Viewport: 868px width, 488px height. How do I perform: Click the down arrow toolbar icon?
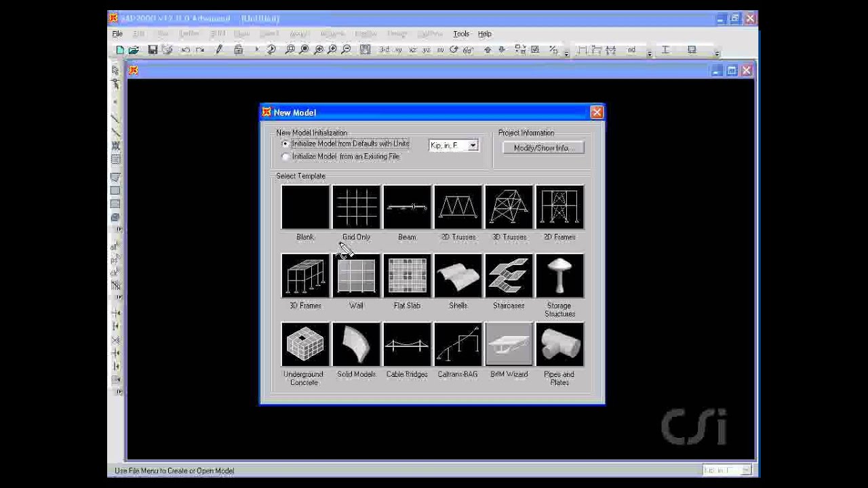click(502, 50)
